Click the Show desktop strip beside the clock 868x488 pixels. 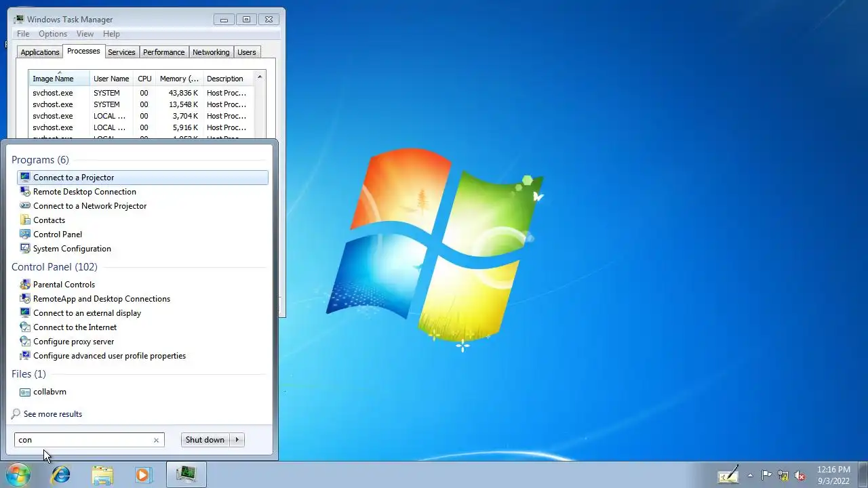tap(863, 474)
